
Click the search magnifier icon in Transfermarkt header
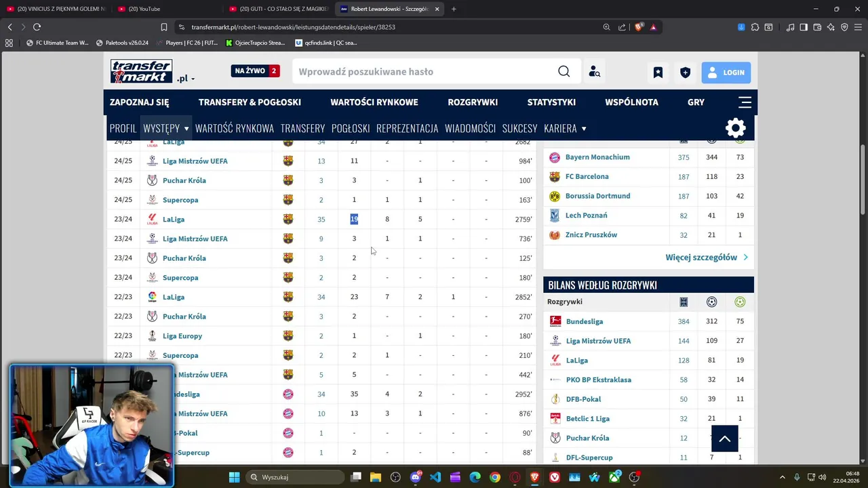pyautogui.click(x=564, y=72)
